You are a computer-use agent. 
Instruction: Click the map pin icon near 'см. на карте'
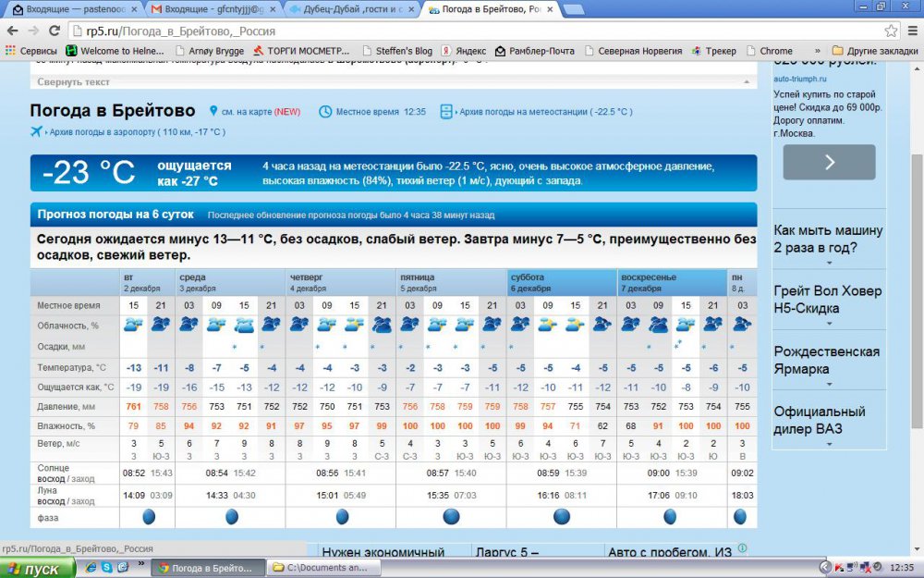213,112
